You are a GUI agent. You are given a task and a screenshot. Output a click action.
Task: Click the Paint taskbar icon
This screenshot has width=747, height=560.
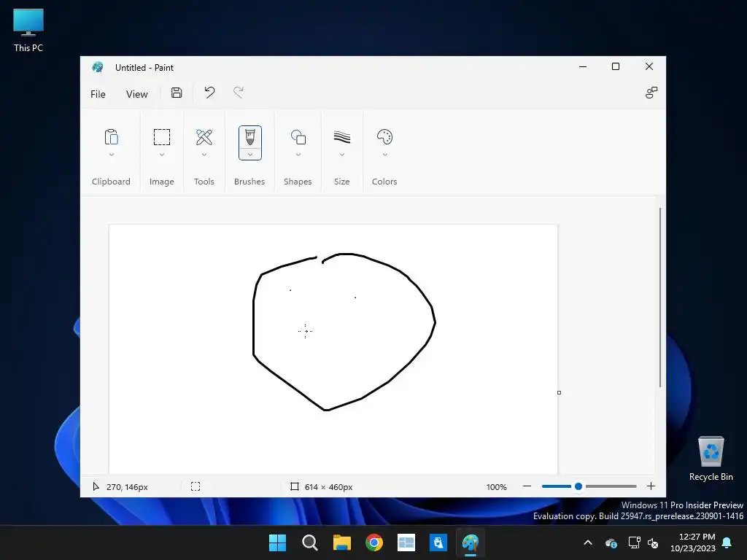coord(471,542)
